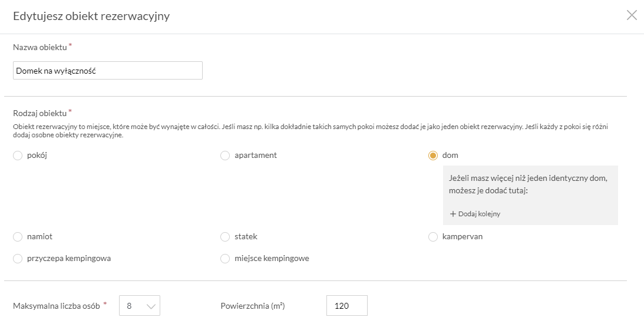Click the chevron arrow in persons dropdown

point(151,306)
